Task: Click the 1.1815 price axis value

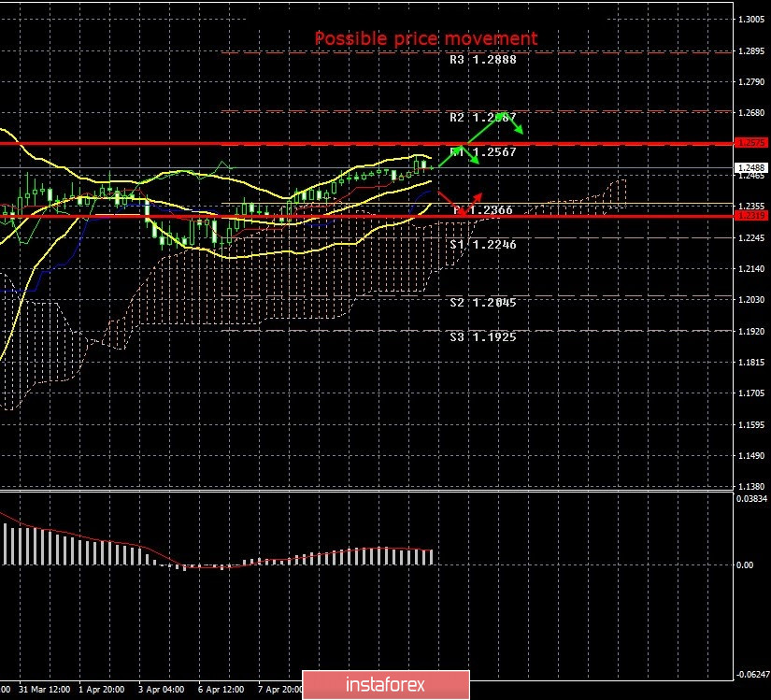Action: point(751,363)
